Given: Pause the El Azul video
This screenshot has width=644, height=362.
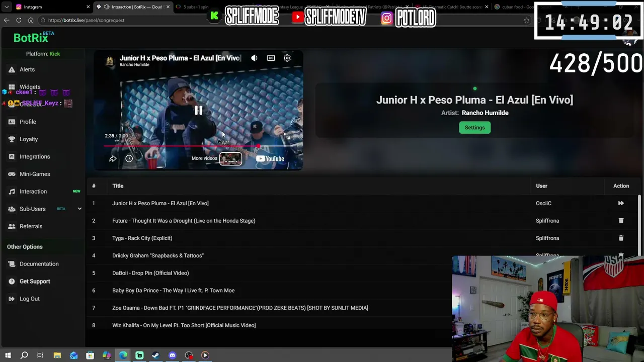Looking at the screenshot, I should point(198,111).
